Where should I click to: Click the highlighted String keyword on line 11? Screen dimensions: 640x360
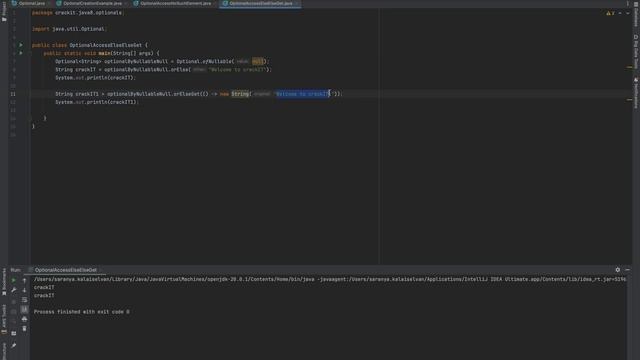(x=240, y=94)
